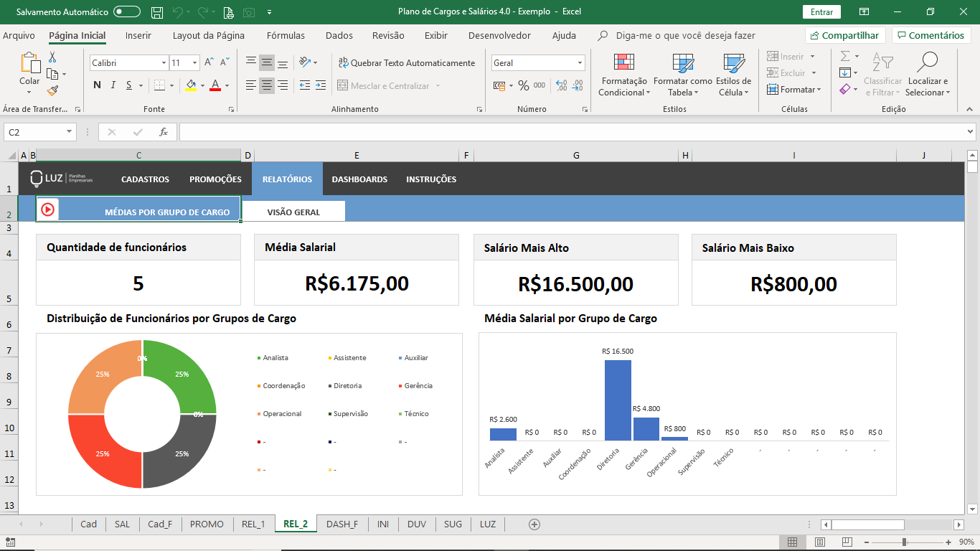Apply bold formatting with N button
This screenshot has width=980, height=551.
click(97, 85)
